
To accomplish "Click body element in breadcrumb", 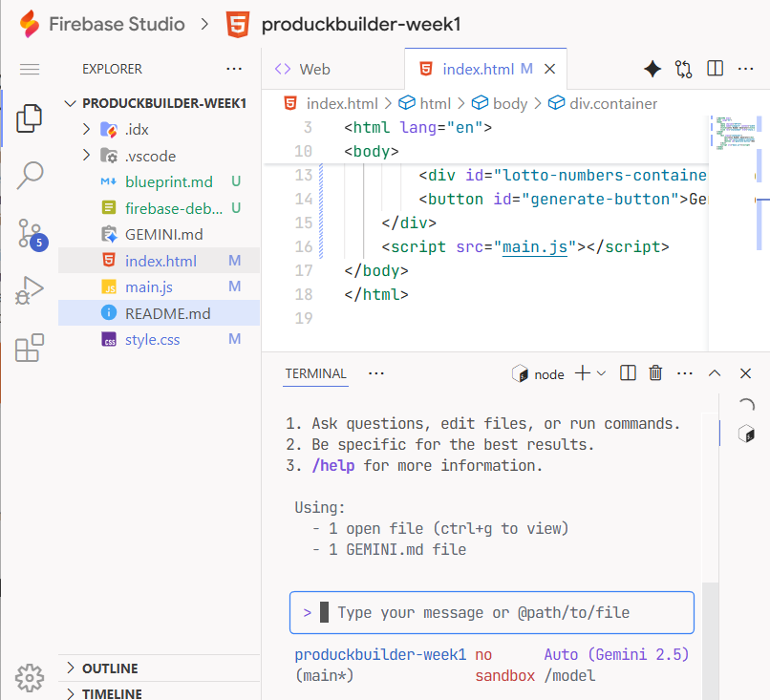I will (x=510, y=103).
